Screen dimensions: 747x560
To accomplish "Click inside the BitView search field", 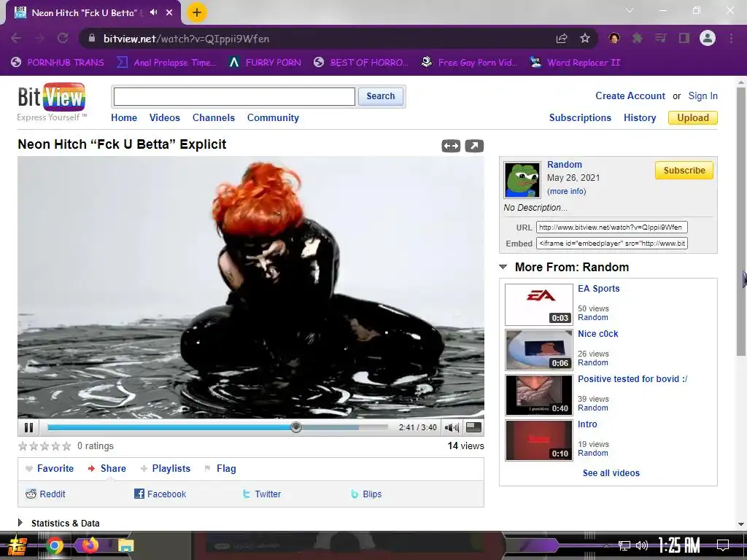I will point(234,97).
